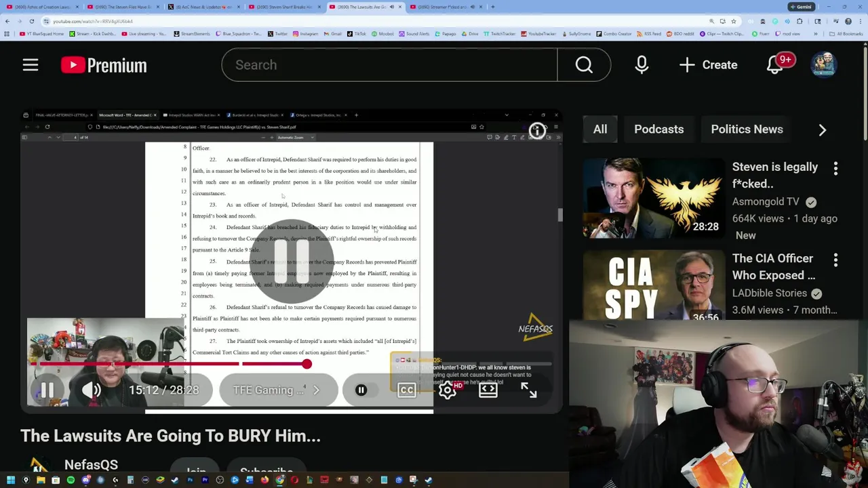Go to YouTube Premium home logo
This screenshot has width=868, height=488.
pyautogui.click(x=104, y=65)
